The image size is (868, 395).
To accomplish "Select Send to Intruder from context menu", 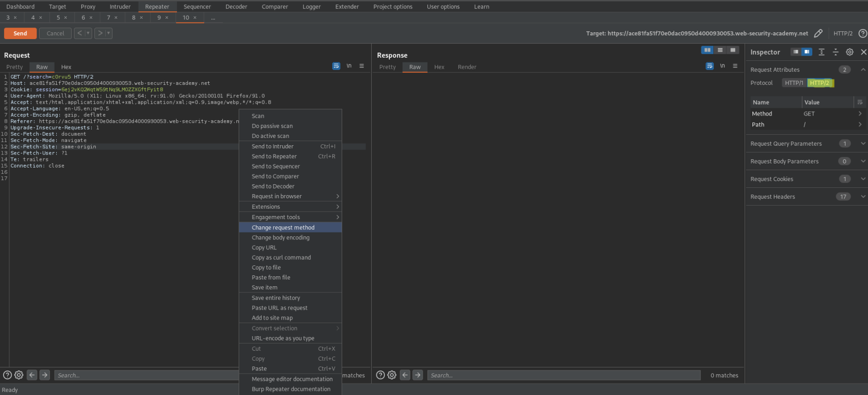I will [x=290, y=146].
